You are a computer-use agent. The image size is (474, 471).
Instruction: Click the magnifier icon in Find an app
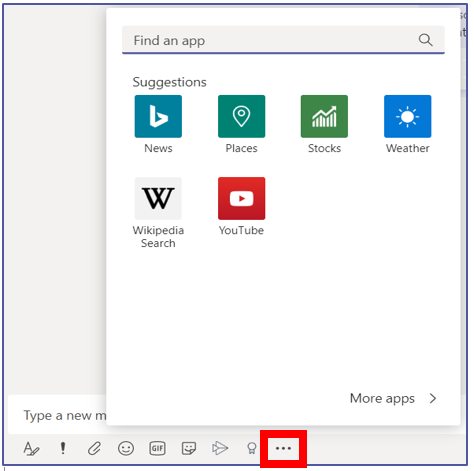[425, 40]
